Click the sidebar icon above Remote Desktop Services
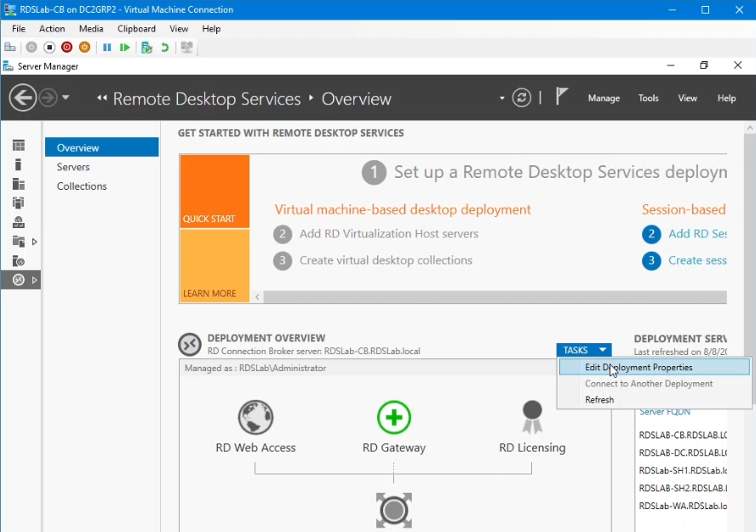The image size is (756, 532). click(x=19, y=260)
